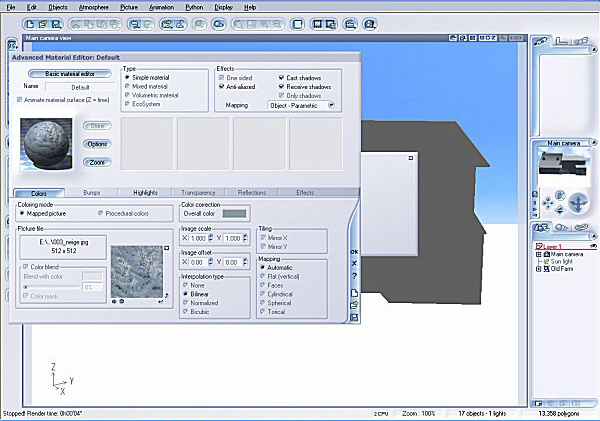Image resolution: width=600 pixels, height=421 pixels.
Task: Toggle the Cast shadows checkbox
Action: point(282,77)
